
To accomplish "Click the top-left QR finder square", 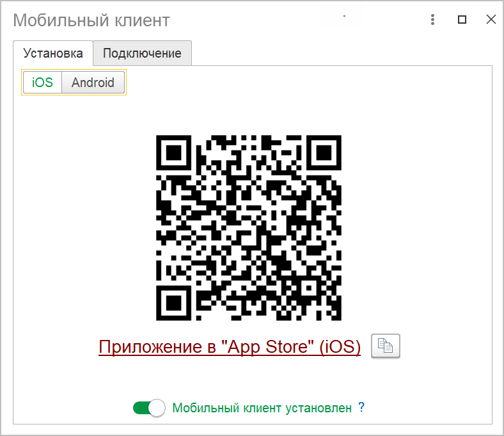I will pos(173,152).
